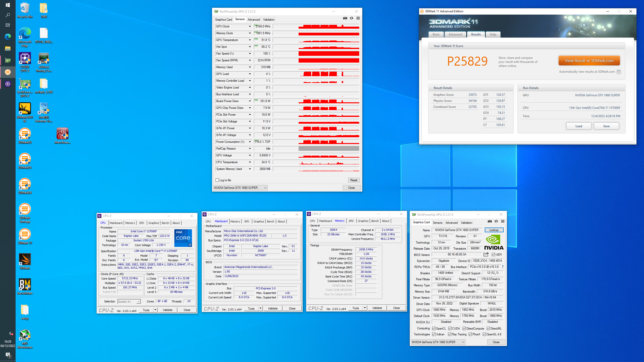644x362 pixels.
Task: Launch 3DMark05 desktop shortcut
Action: 25,161
